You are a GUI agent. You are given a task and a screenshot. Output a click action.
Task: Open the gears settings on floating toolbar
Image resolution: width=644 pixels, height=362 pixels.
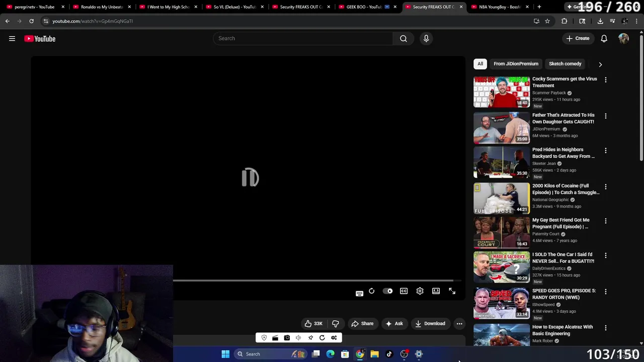tap(334, 338)
